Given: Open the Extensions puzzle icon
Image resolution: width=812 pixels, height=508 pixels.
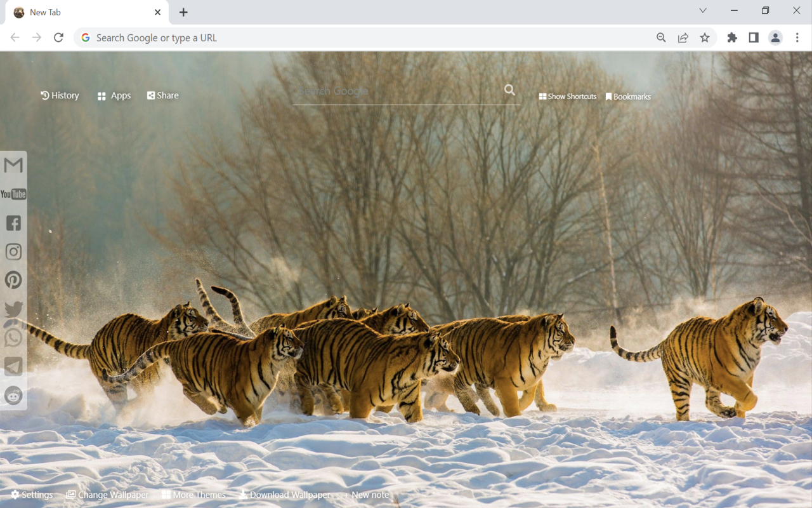Looking at the screenshot, I should click(x=732, y=38).
